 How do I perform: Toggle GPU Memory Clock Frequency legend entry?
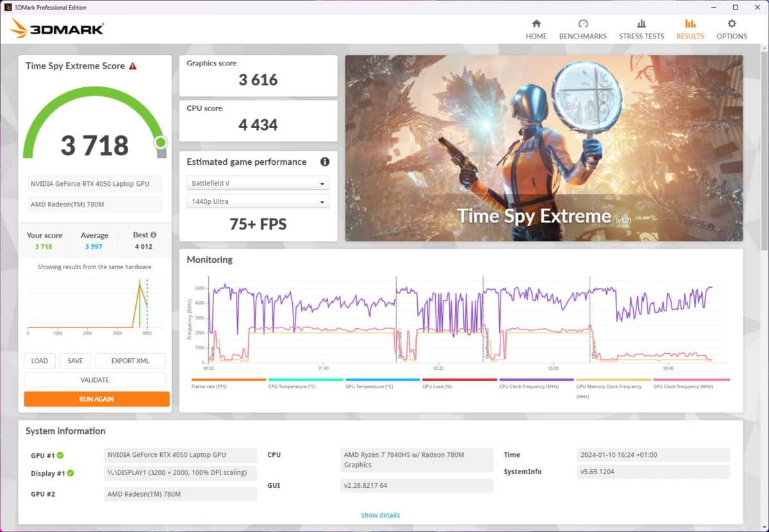[613, 388]
